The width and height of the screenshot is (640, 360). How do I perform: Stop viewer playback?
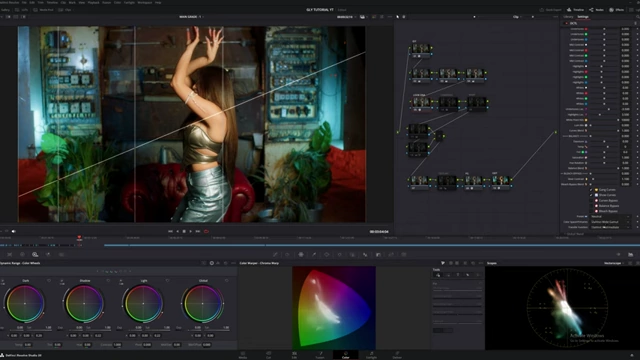coord(184,231)
